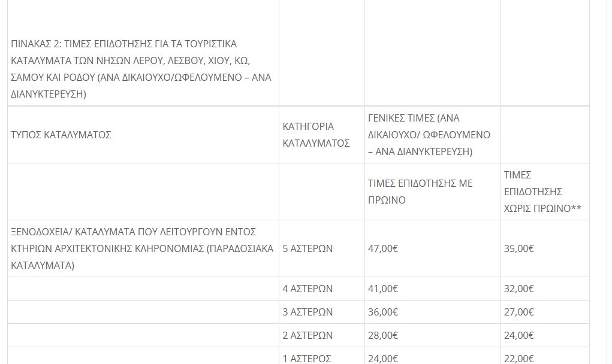Click the ΓΕΝΙΚΕΣ ΤΙΜΕΣ header cell
Image resolution: width=612 pixels, height=364 pixels.
[x=429, y=135]
